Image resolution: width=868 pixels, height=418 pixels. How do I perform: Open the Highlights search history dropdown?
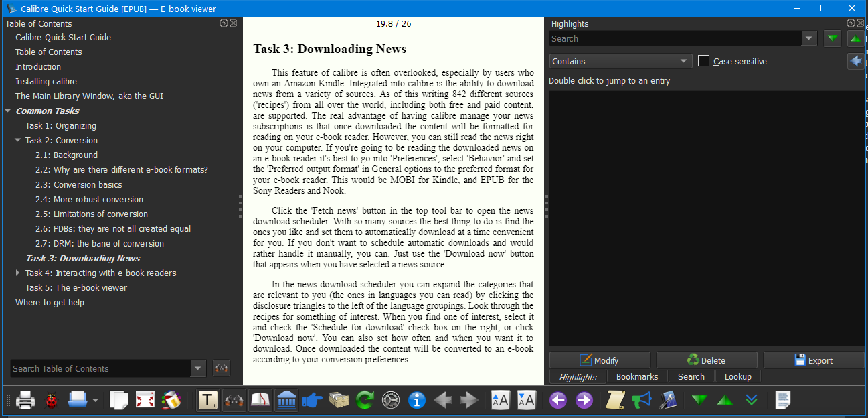[x=810, y=39]
